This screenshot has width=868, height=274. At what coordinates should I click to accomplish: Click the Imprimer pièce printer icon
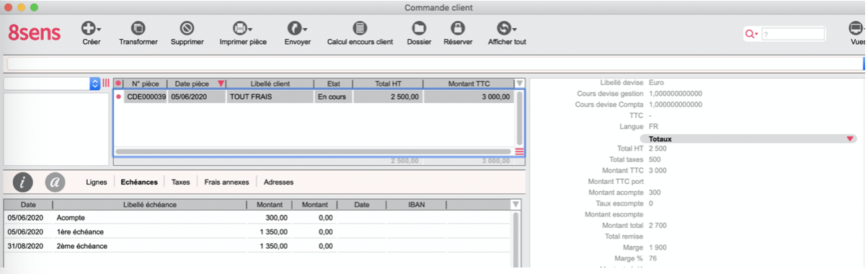pyautogui.click(x=239, y=29)
